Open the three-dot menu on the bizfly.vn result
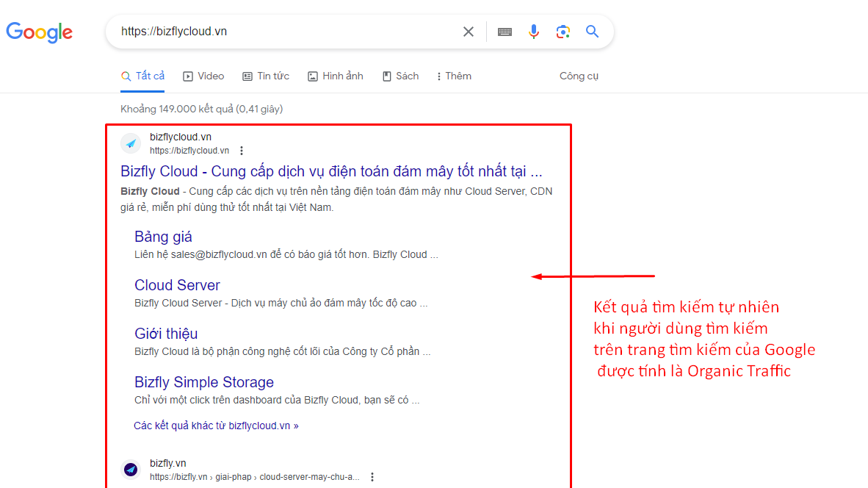Viewport: 868px width, 488px height. coord(372,476)
